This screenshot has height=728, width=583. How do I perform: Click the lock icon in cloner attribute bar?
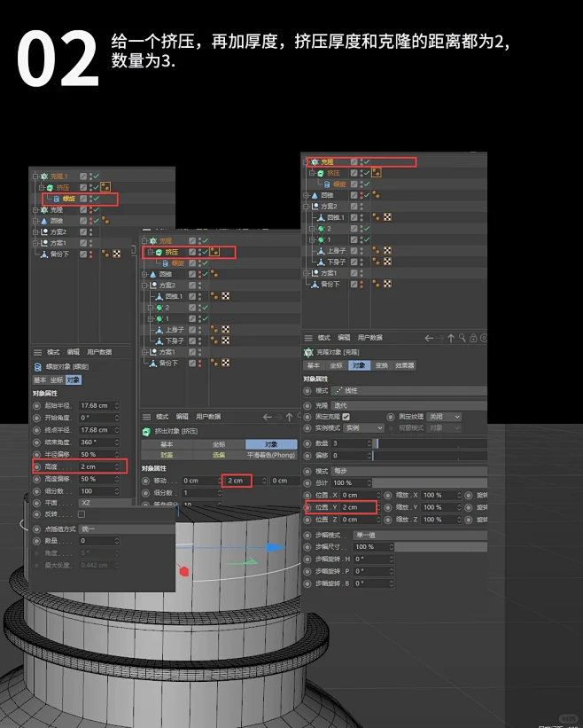pyautogui.click(x=473, y=338)
